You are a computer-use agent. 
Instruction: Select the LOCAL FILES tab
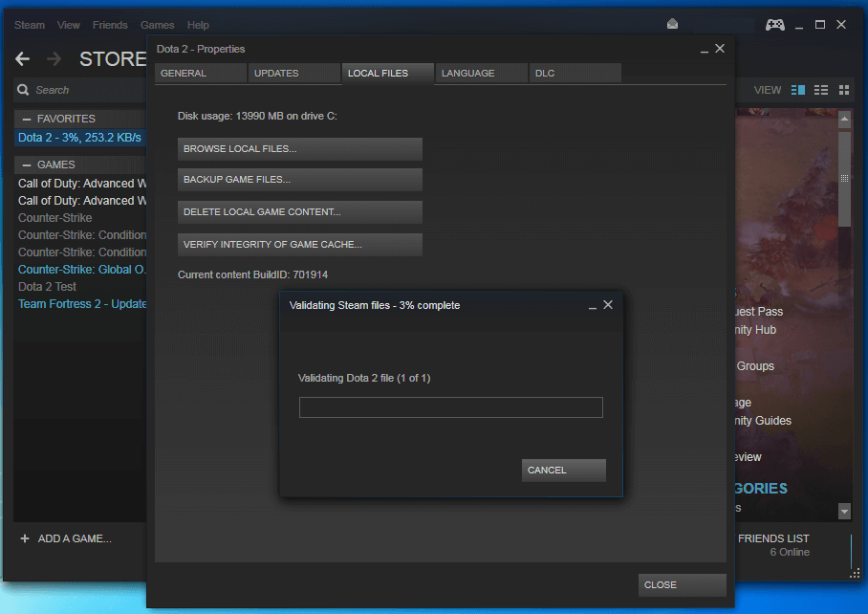tap(387, 73)
